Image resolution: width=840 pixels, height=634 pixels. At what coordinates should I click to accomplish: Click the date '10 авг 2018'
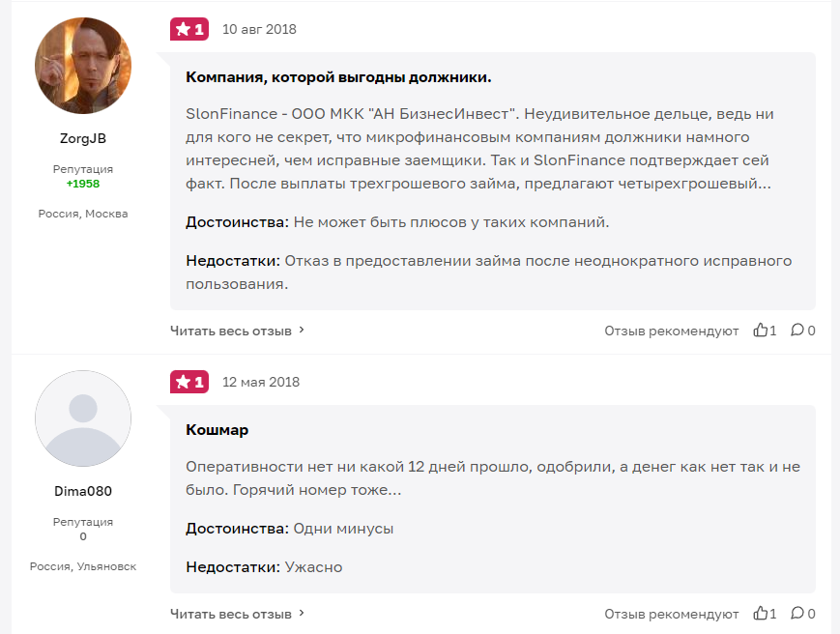pos(259,29)
